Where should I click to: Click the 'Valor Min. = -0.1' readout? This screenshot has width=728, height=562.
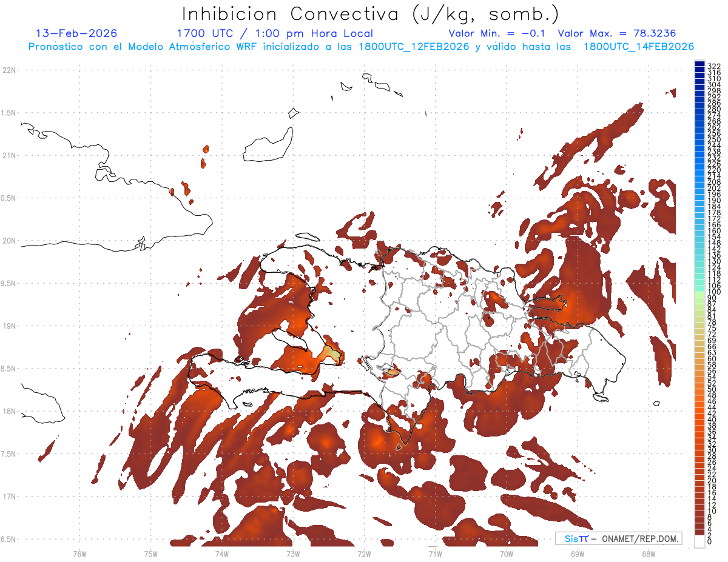pos(497,33)
